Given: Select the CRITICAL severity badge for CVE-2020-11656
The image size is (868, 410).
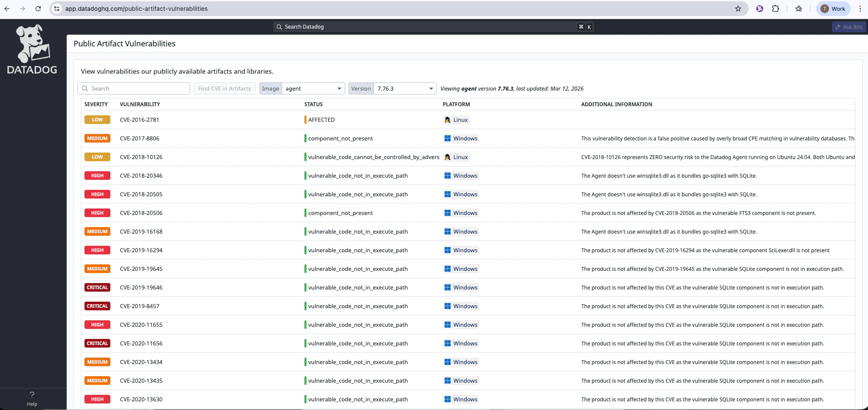Looking at the screenshot, I should coord(97,343).
